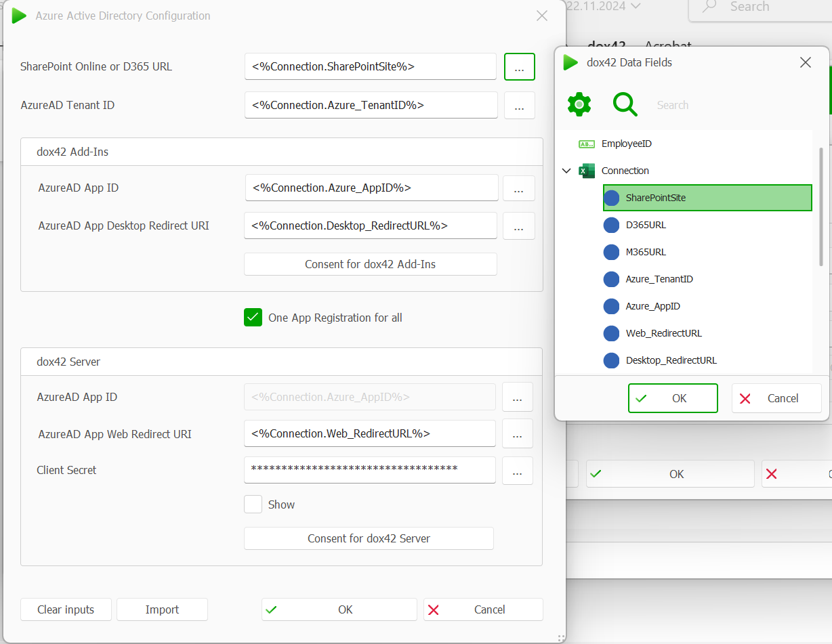This screenshot has height=644, width=832.
Task: Collapse the Connection tree node
Action: point(566,171)
